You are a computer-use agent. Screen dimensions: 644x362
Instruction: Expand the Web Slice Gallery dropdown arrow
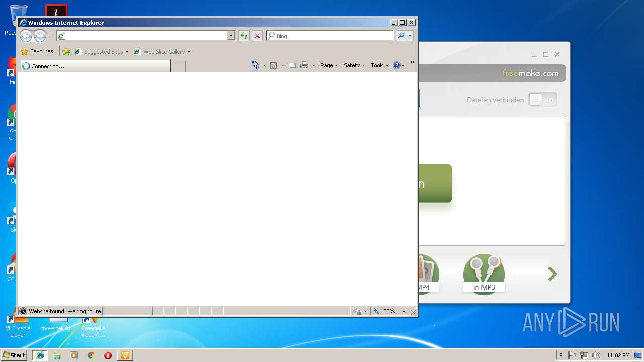(189, 52)
